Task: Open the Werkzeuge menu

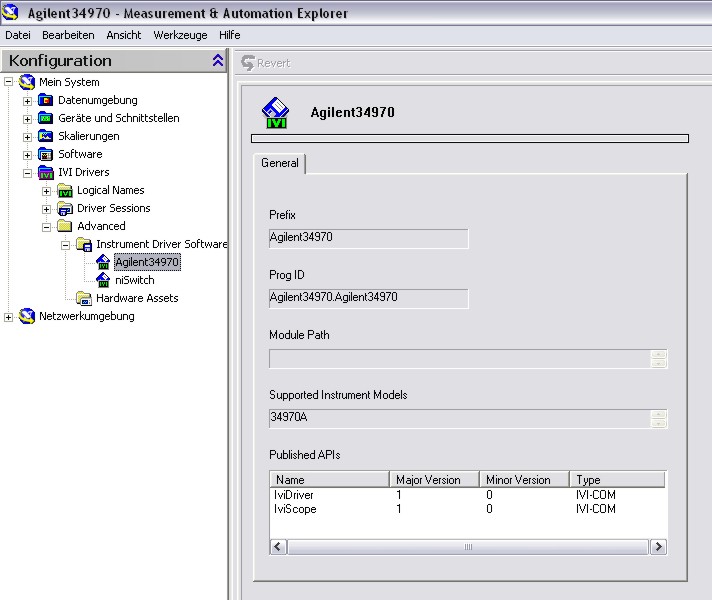Action: 180,35
